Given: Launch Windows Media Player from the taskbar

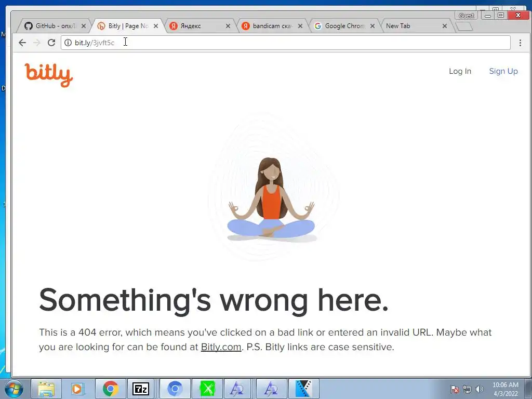Looking at the screenshot, I should pos(77,389).
